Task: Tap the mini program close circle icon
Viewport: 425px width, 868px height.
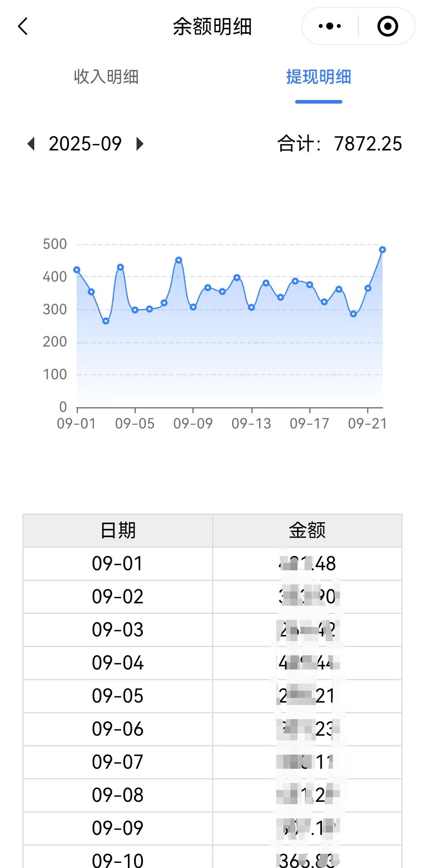Action: [387, 26]
